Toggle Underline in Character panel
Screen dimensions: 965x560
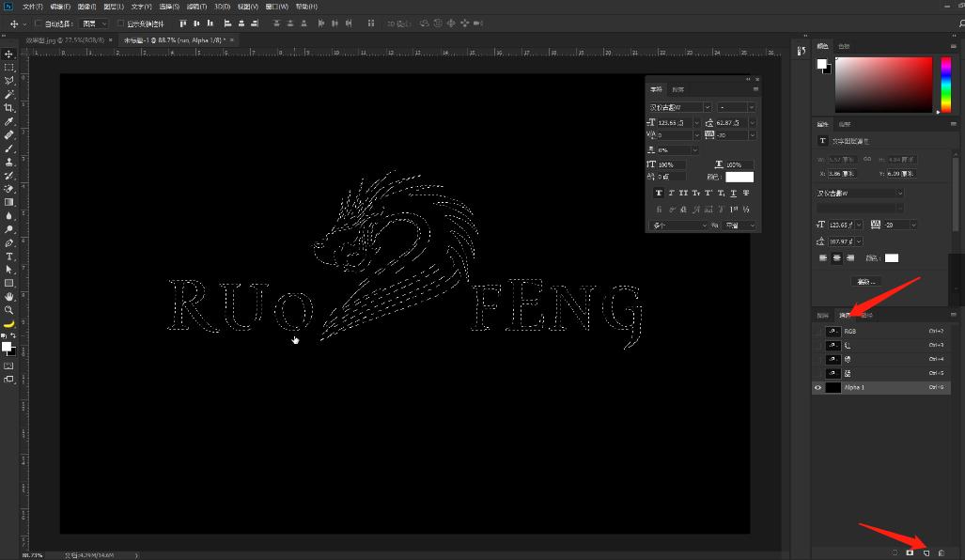tap(733, 194)
